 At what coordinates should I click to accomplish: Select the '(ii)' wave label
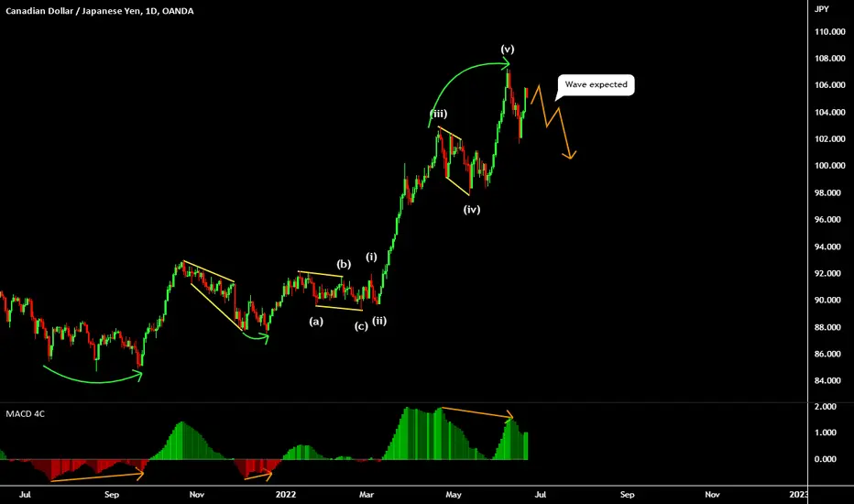click(379, 321)
